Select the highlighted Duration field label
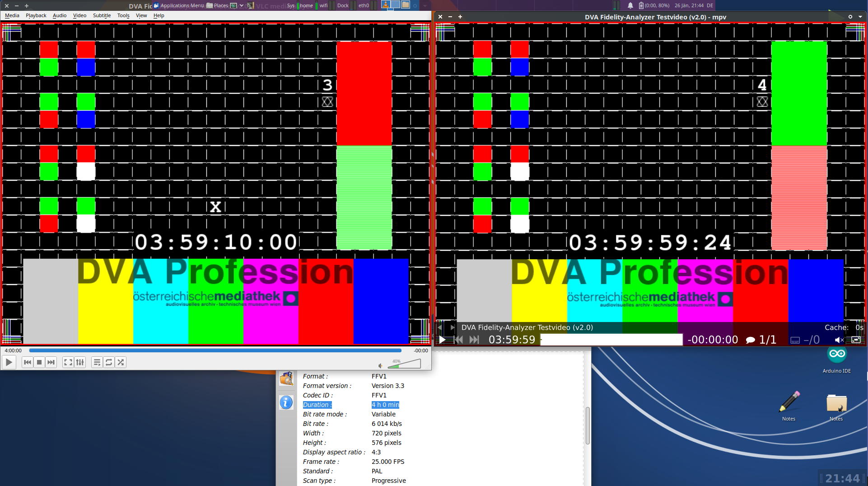The height and width of the screenshot is (486, 868). 317,405
